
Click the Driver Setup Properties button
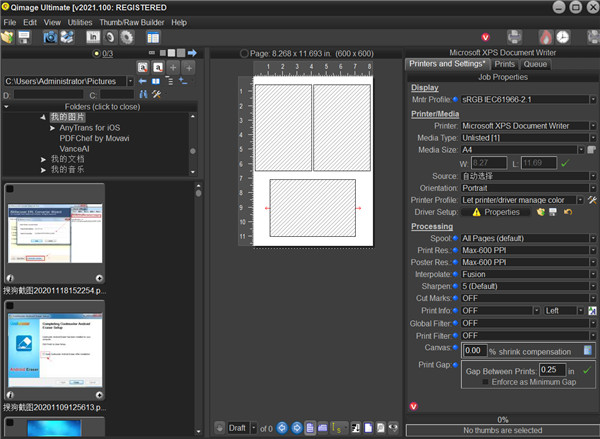495,212
